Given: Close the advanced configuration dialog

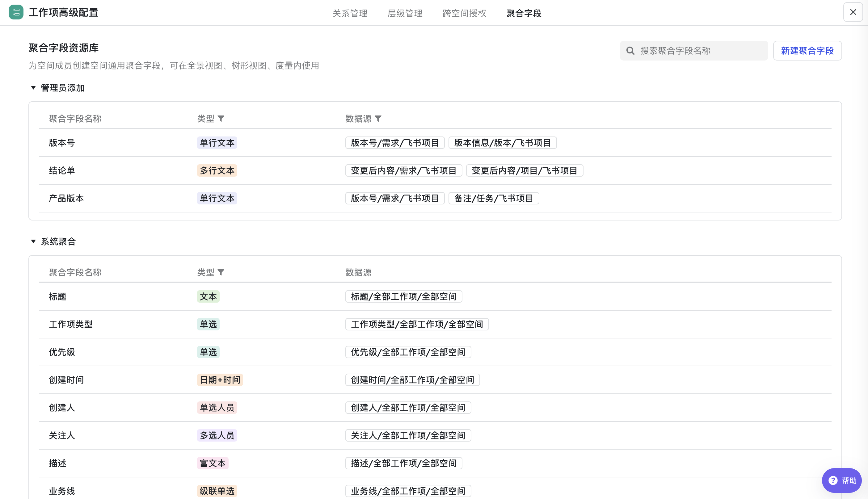Looking at the screenshot, I should (853, 12).
